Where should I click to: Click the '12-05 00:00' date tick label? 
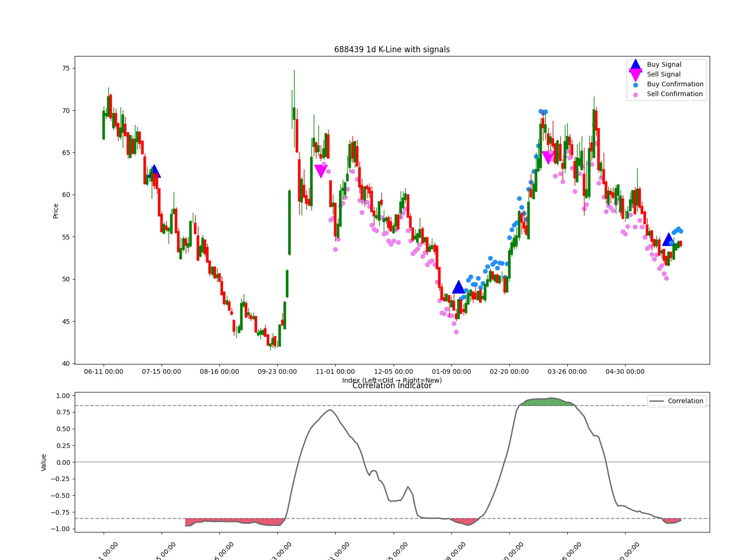[394, 371]
